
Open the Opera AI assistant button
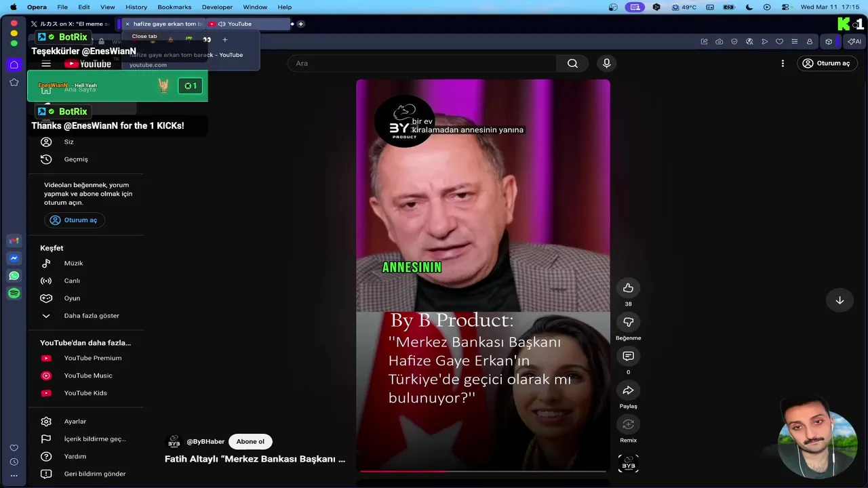[x=854, y=41]
